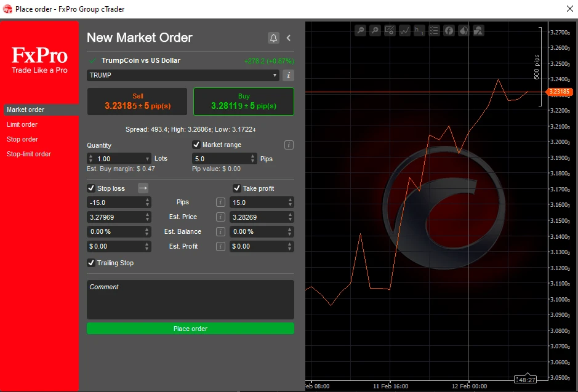Disable the Trailing Stop checkbox
578x392 pixels.
(90, 263)
